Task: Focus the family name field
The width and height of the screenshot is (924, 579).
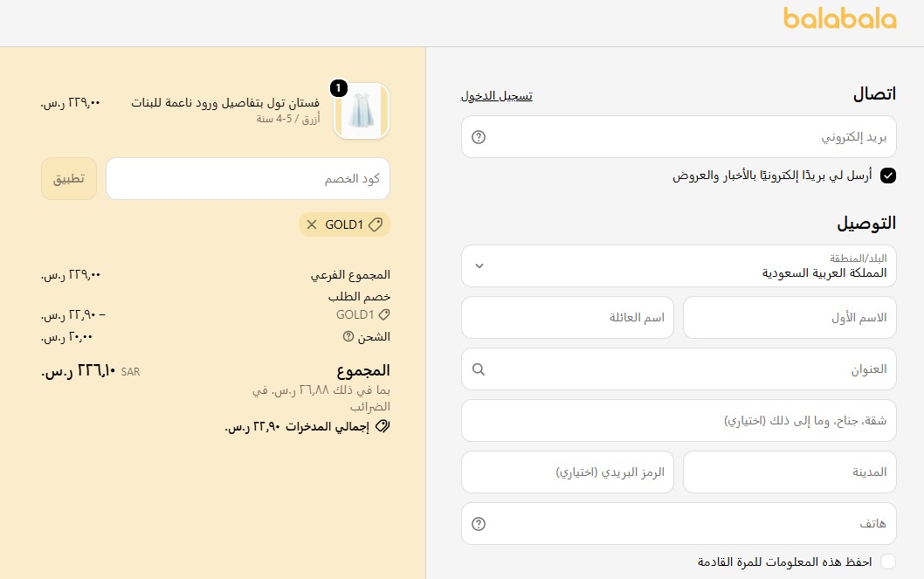Action: [x=568, y=318]
